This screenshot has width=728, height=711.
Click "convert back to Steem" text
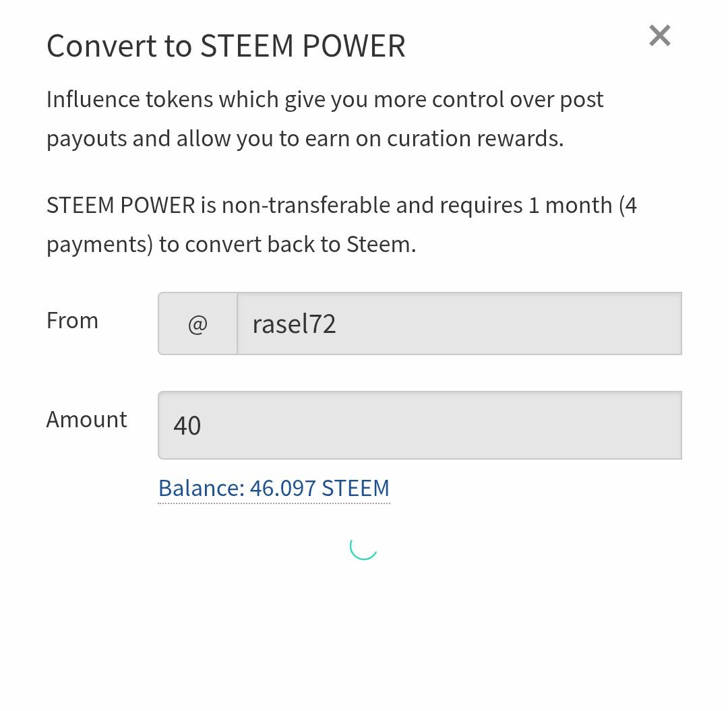coord(300,244)
